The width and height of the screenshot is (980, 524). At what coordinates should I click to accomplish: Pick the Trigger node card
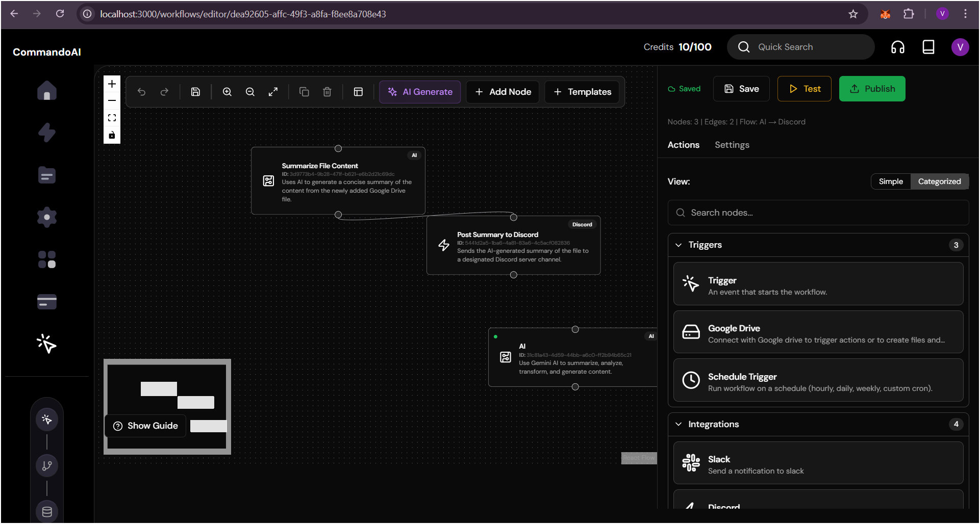[818, 284]
